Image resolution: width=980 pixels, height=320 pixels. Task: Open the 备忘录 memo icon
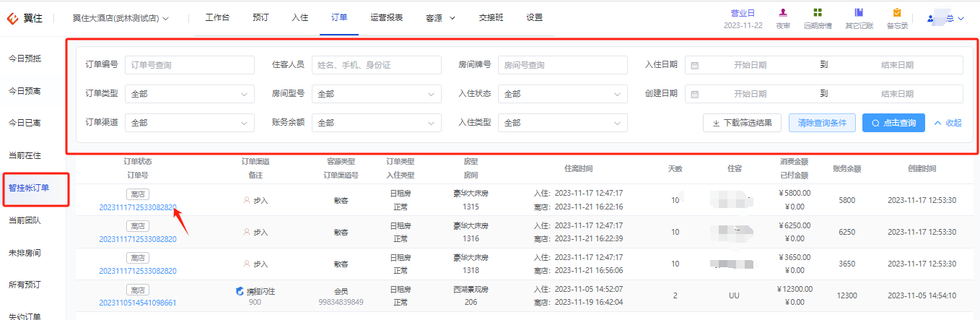click(x=897, y=13)
